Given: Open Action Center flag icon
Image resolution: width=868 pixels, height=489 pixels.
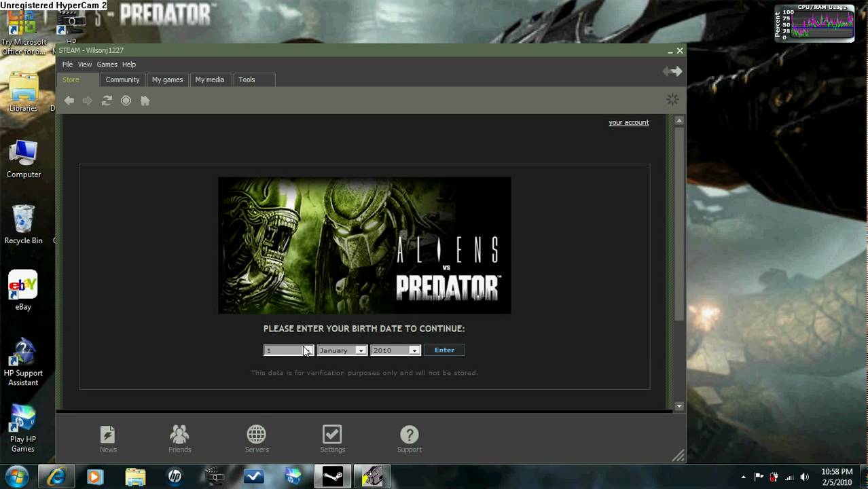Looking at the screenshot, I should [x=759, y=477].
